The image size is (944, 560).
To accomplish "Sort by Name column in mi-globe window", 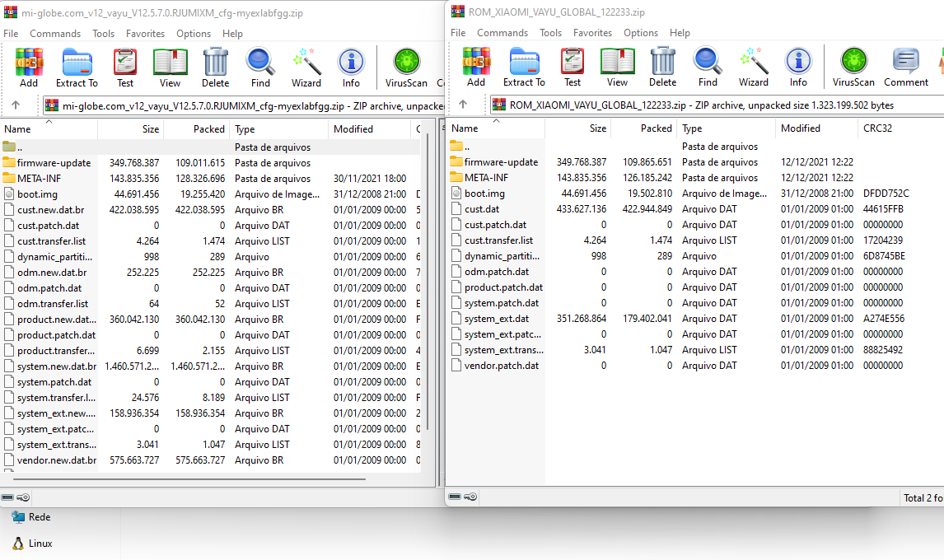I will [x=49, y=128].
